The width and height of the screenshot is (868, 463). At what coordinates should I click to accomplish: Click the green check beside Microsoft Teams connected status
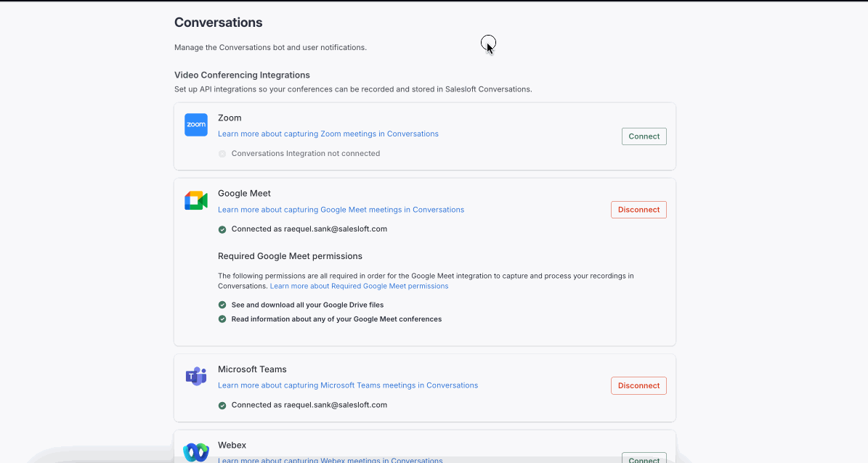pos(222,406)
